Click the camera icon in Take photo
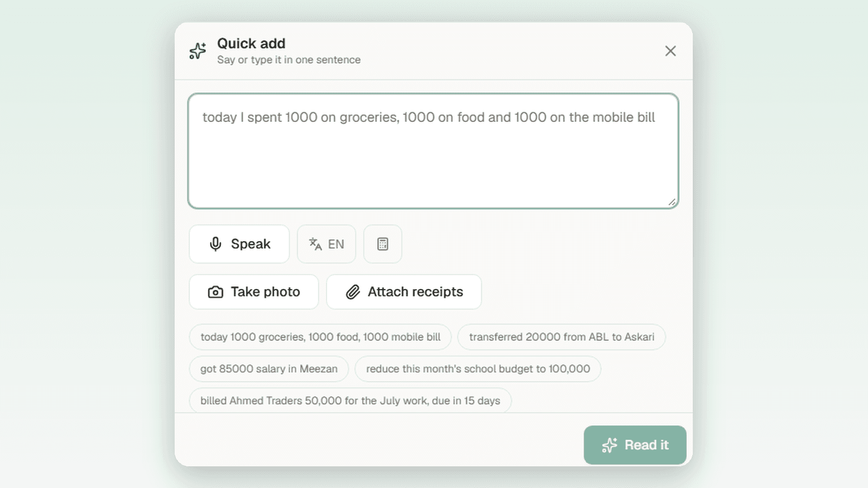 [x=215, y=292]
